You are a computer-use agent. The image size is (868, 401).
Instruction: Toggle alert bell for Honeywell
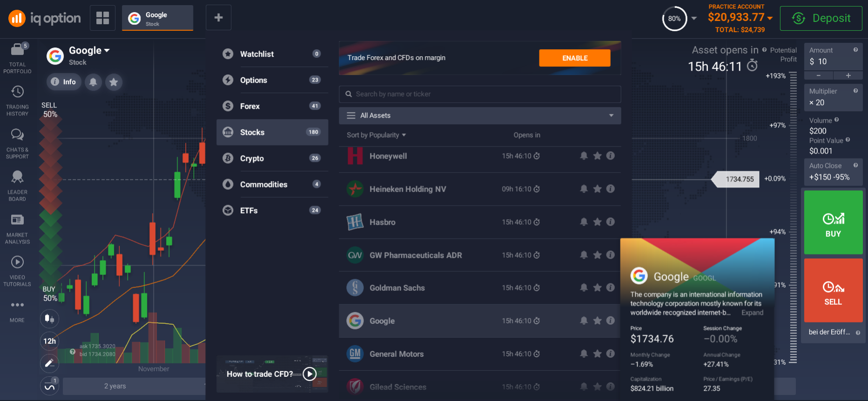[x=584, y=156]
